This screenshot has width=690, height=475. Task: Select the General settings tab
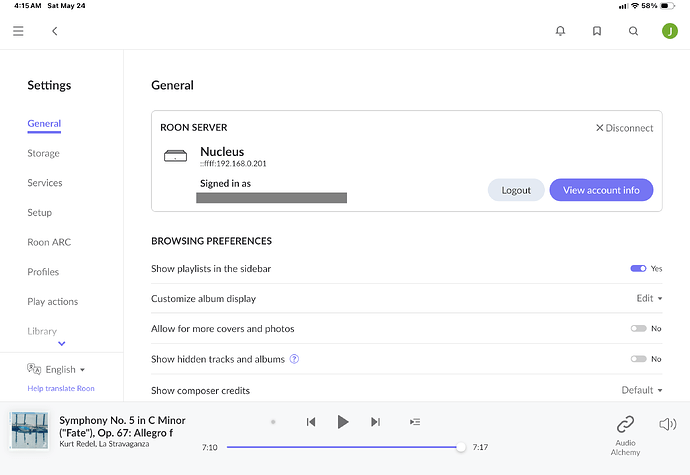(44, 124)
